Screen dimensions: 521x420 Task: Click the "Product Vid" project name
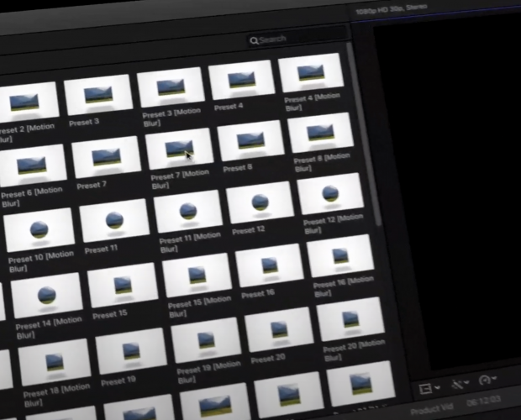point(432,409)
